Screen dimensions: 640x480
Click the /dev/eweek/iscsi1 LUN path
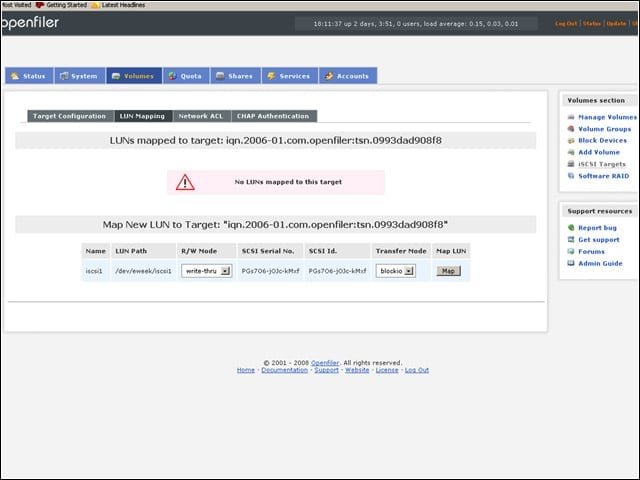point(143,271)
